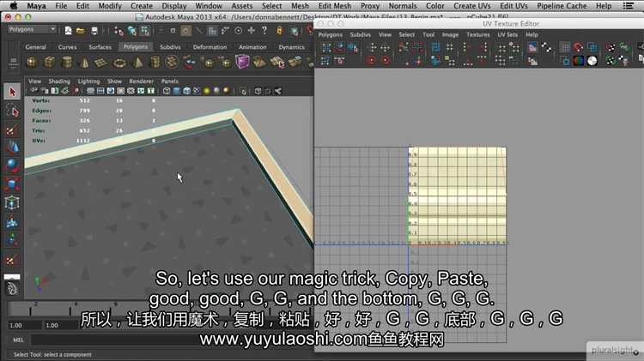Create polygon cube from shelf
This screenshot has height=361, width=644.
pos(49,63)
